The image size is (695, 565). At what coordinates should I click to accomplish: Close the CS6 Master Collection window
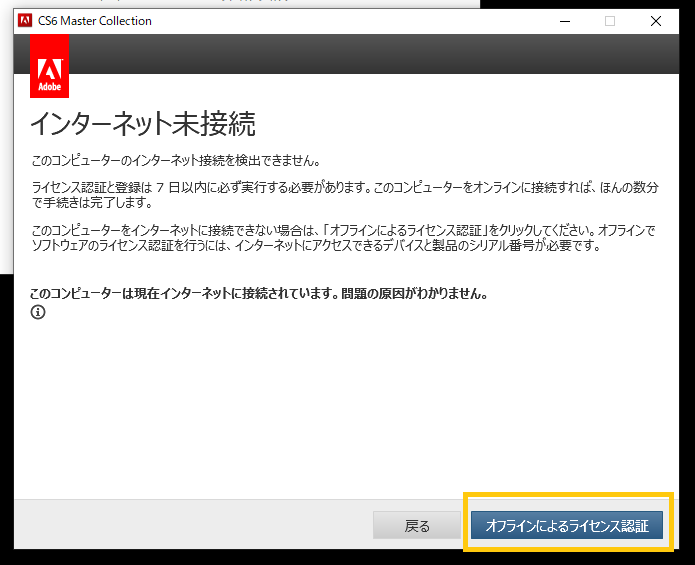656,21
